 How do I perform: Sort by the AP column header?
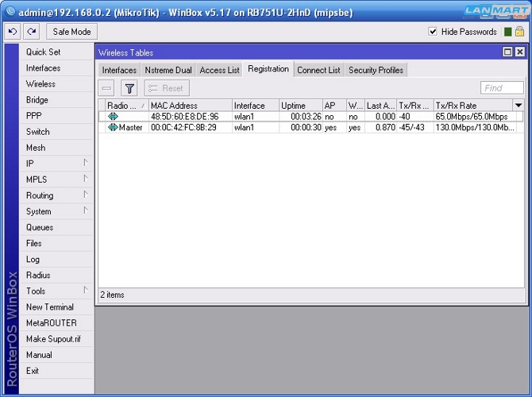(x=334, y=106)
